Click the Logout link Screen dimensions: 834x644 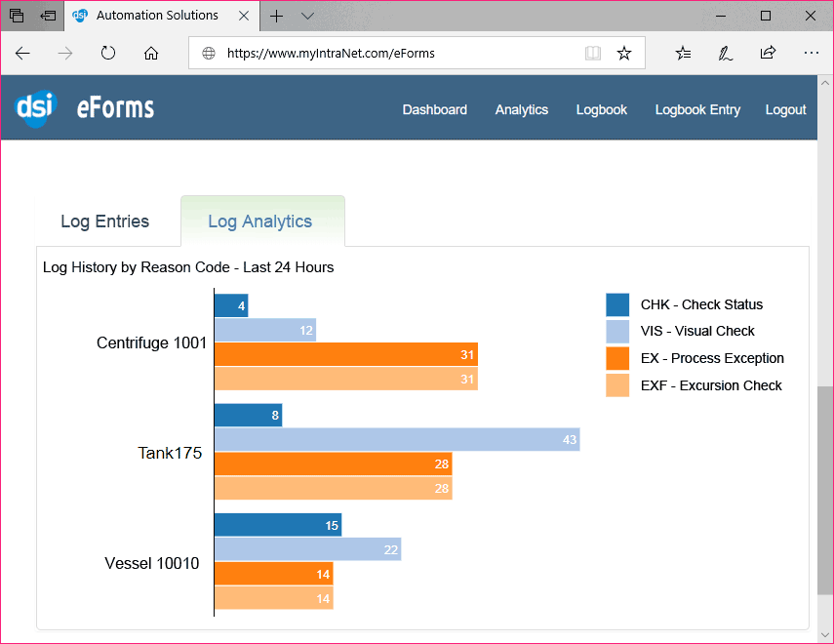pos(785,109)
